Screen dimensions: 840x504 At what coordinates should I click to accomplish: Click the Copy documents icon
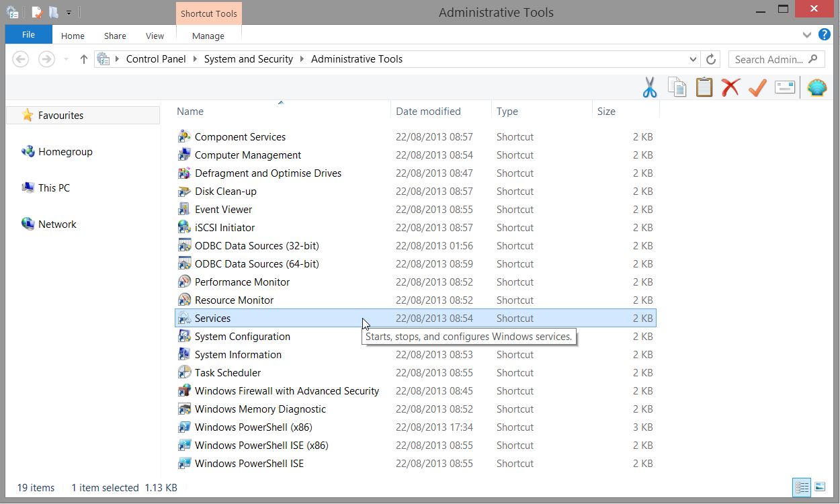677,87
